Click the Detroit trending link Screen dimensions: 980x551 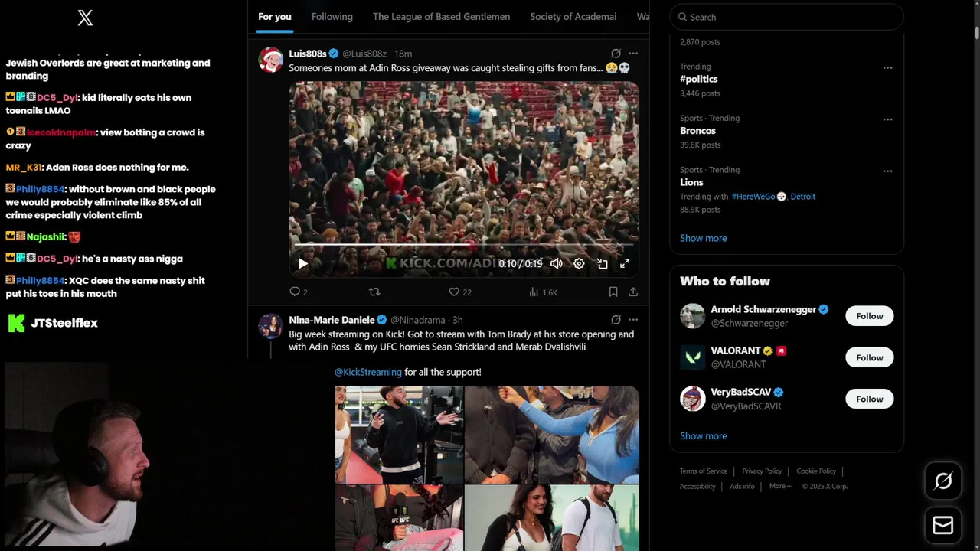803,197
